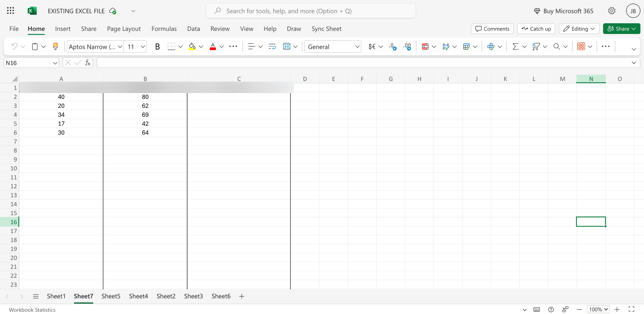Expand the formula bar chevron
Screen dimensions: 644x314
(x=634, y=63)
